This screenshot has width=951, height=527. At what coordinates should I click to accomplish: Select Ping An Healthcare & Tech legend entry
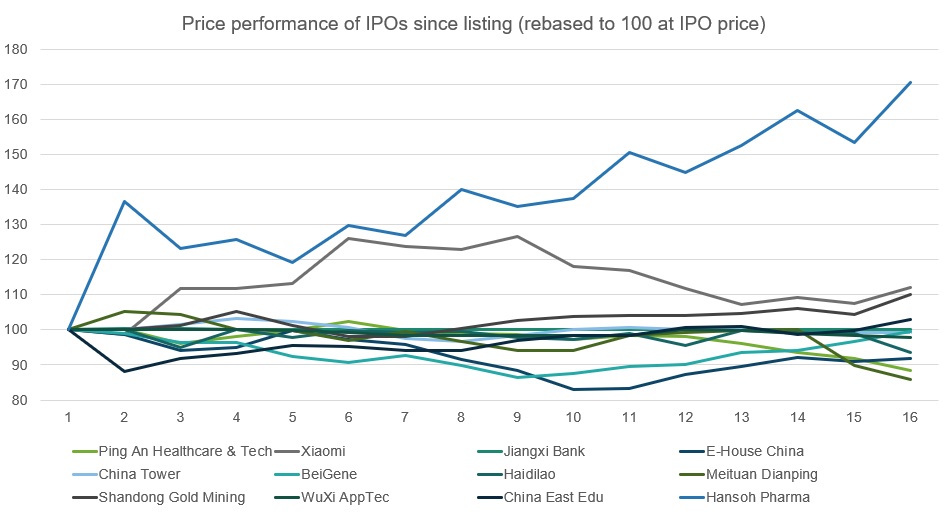[185, 452]
